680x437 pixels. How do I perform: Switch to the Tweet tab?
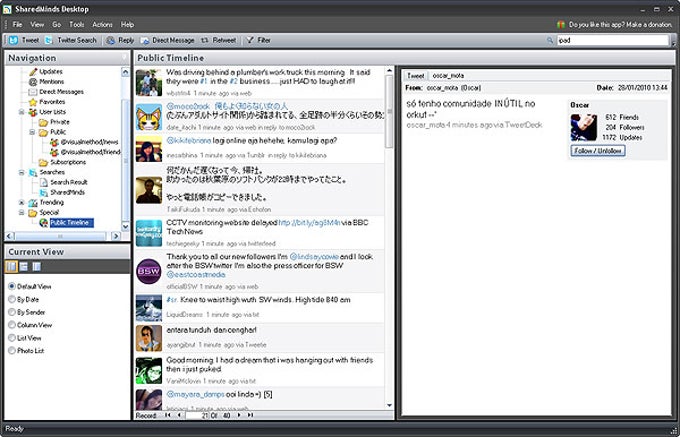click(415, 75)
